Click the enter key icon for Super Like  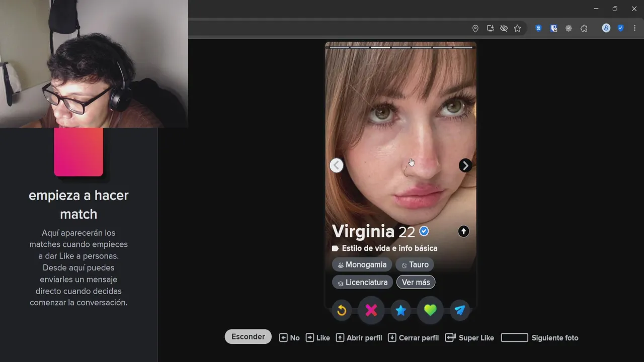450,338
